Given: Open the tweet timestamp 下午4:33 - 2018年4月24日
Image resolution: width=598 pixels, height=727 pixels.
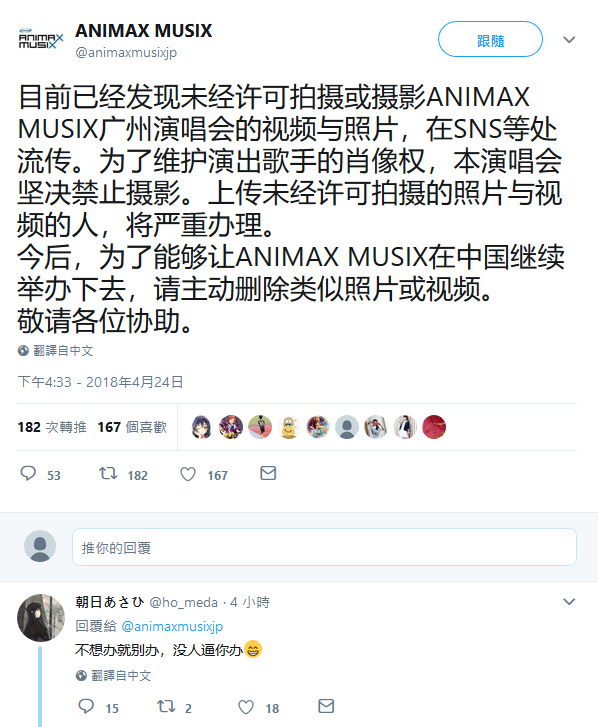Looking at the screenshot, I should 101,382.
